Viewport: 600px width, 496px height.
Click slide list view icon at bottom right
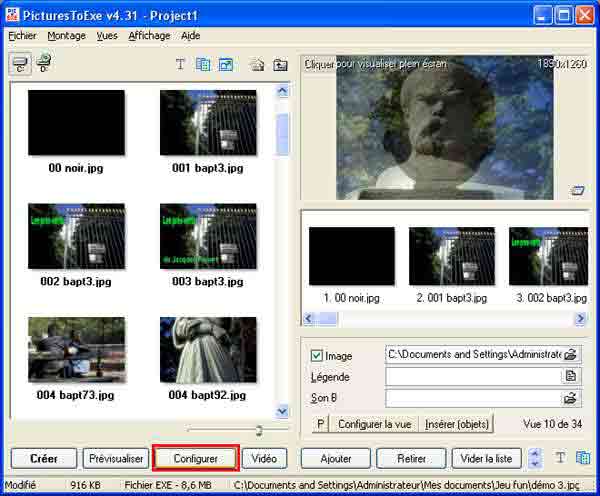pyautogui.click(x=583, y=457)
